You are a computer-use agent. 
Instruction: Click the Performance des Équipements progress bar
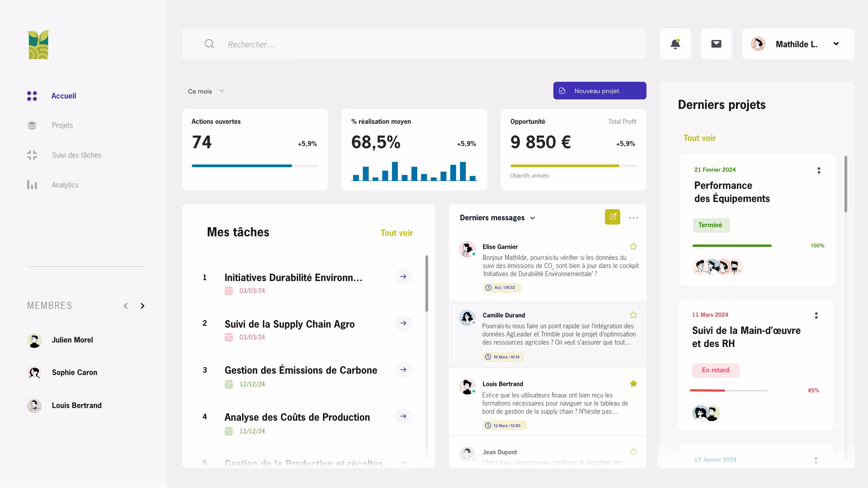pos(731,246)
